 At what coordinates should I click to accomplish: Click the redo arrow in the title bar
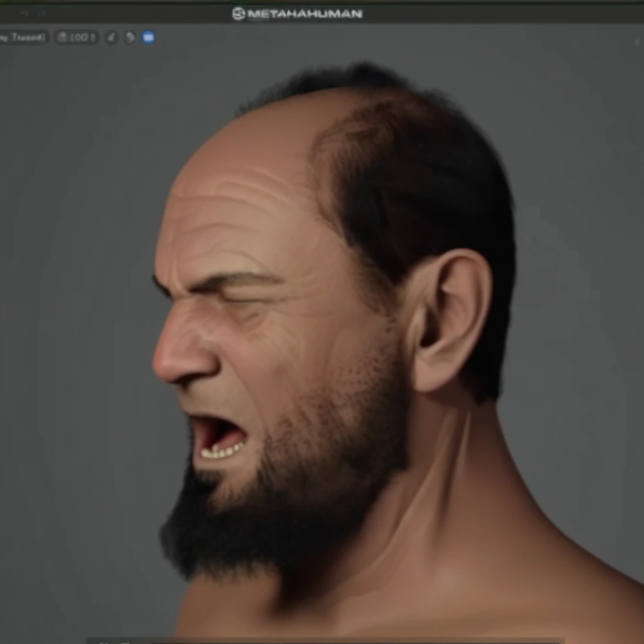coord(42,14)
